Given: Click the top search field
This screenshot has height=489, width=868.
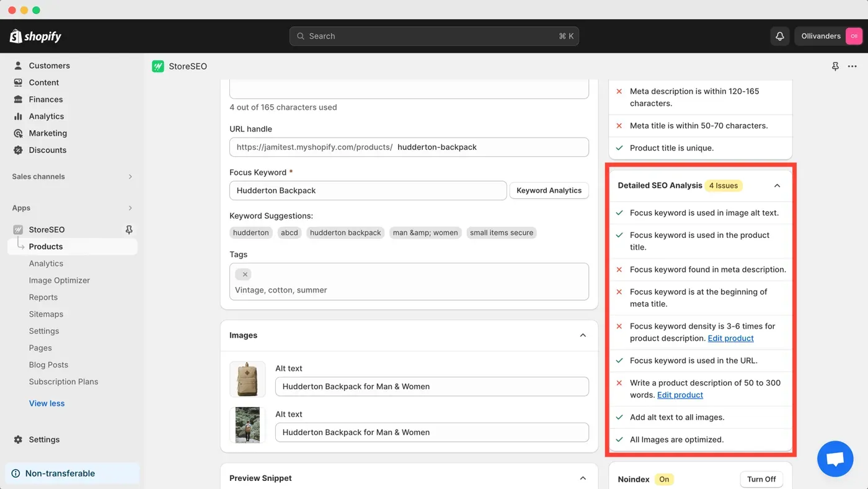Looking at the screenshot, I should tap(434, 36).
